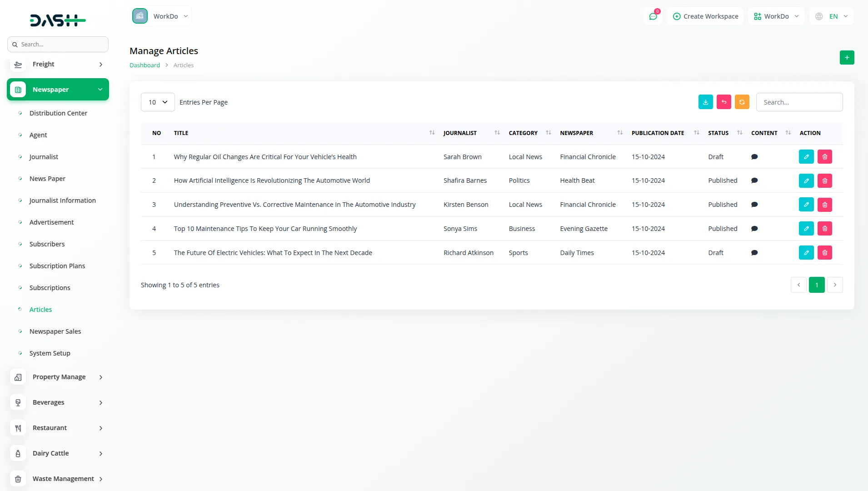Click the Create Workspace button
The height and width of the screenshot is (491, 868).
(x=705, y=16)
